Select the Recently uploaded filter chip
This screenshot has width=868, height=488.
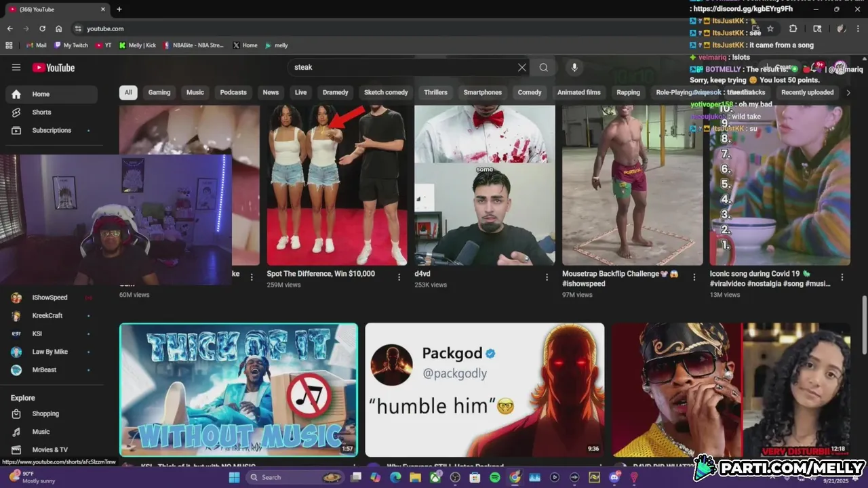[x=807, y=92]
